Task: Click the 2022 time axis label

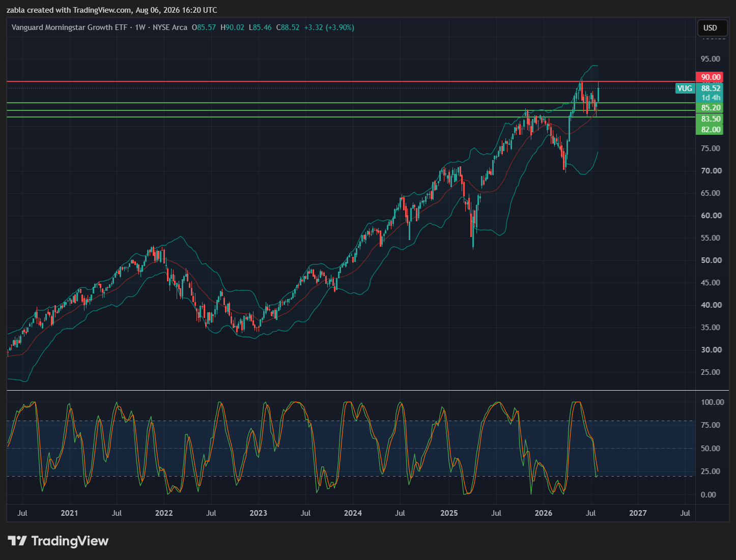Action: pos(164,513)
